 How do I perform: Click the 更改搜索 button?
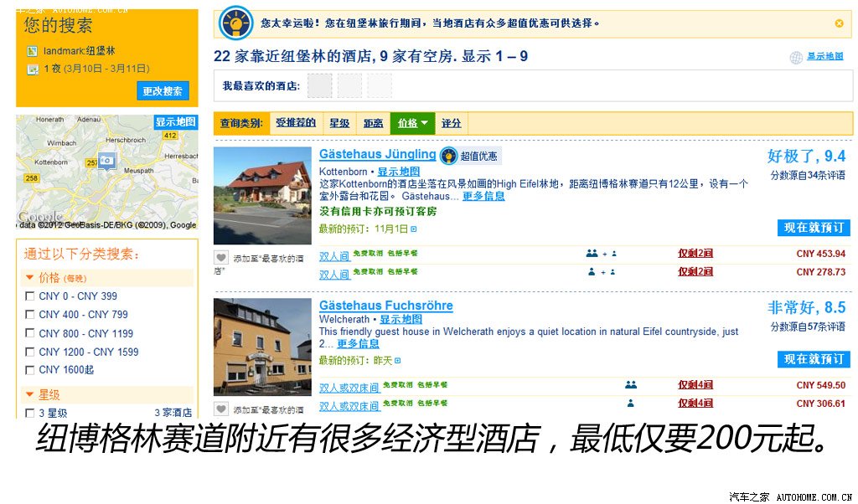tap(163, 90)
